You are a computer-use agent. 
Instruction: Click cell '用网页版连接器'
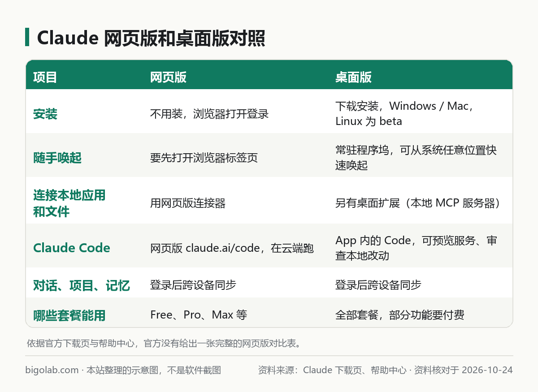click(188, 203)
